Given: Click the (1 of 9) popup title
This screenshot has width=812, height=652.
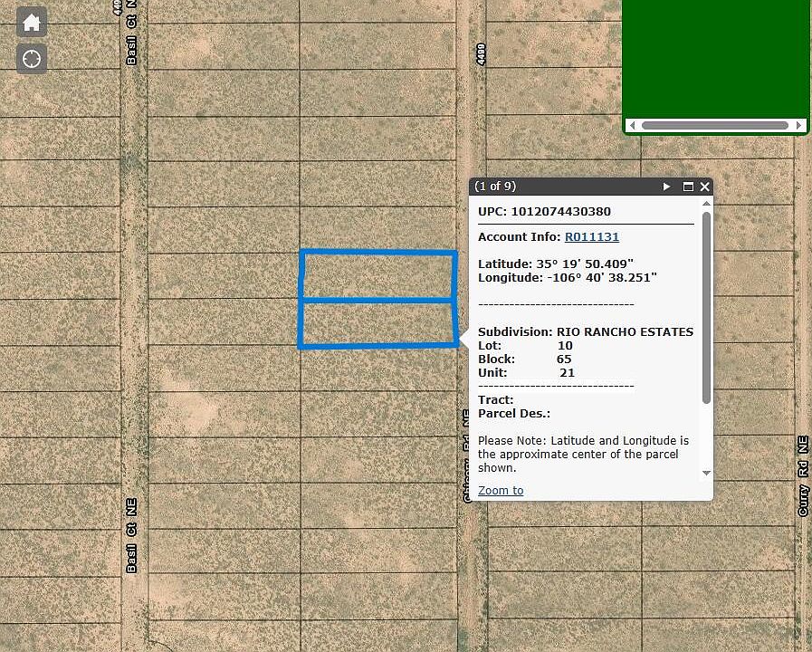Looking at the screenshot, I should tap(495, 187).
